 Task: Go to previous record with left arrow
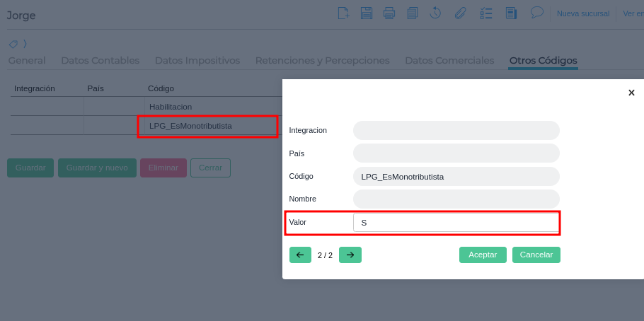click(x=300, y=255)
